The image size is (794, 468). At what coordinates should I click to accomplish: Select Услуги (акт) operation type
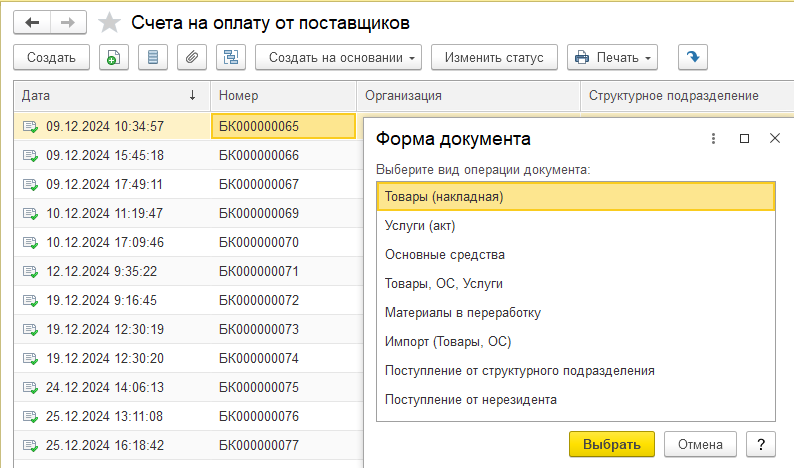pyautogui.click(x=420, y=226)
